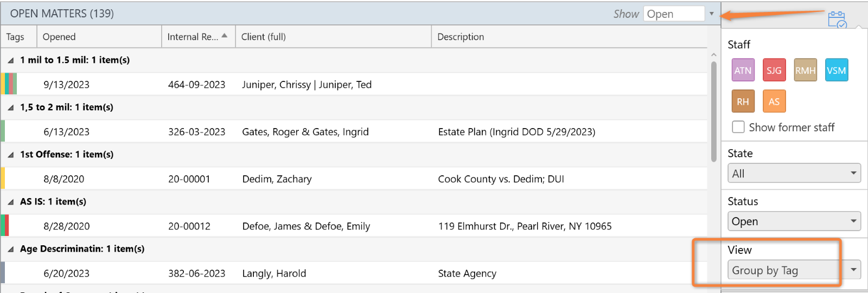The height and width of the screenshot is (293, 868).
Task: Enable Show former staff checkbox
Action: coord(738,127)
